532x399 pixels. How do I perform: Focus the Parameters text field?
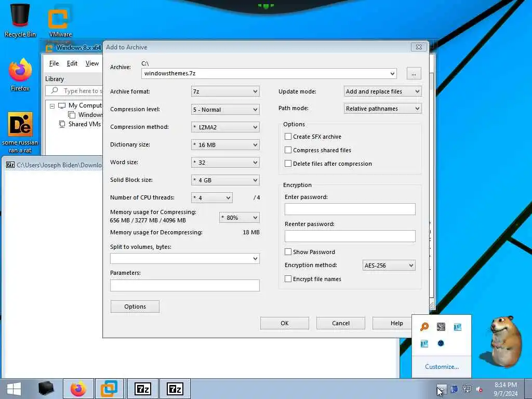coord(185,285)
